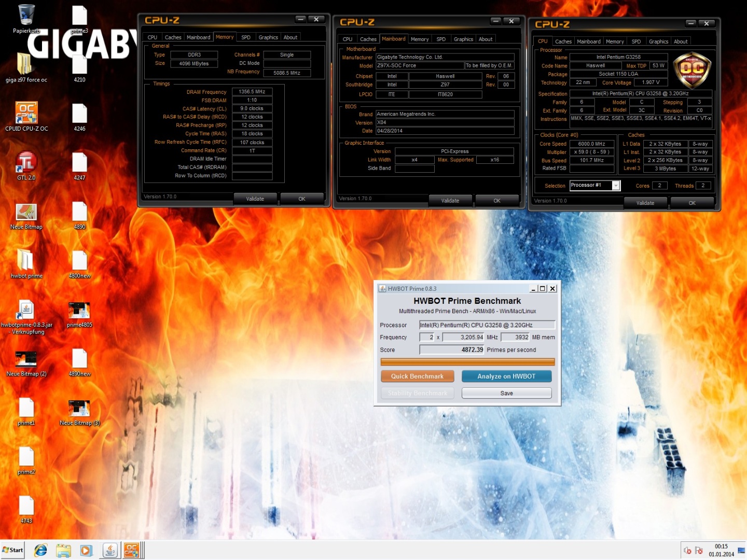Switch to CPU tab in left CPU-Z window
Image resolution: width=747 pixels, height=560 pixels.
152,37
